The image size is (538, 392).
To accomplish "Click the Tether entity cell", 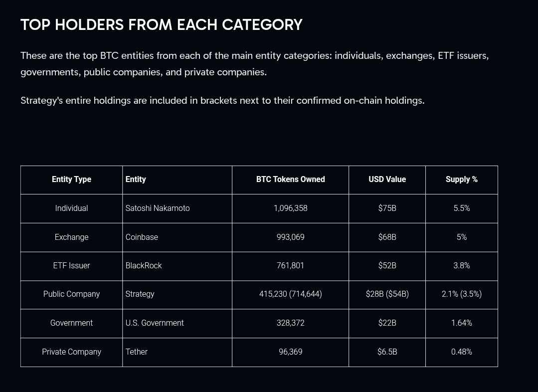I will [x=137, y=352].
